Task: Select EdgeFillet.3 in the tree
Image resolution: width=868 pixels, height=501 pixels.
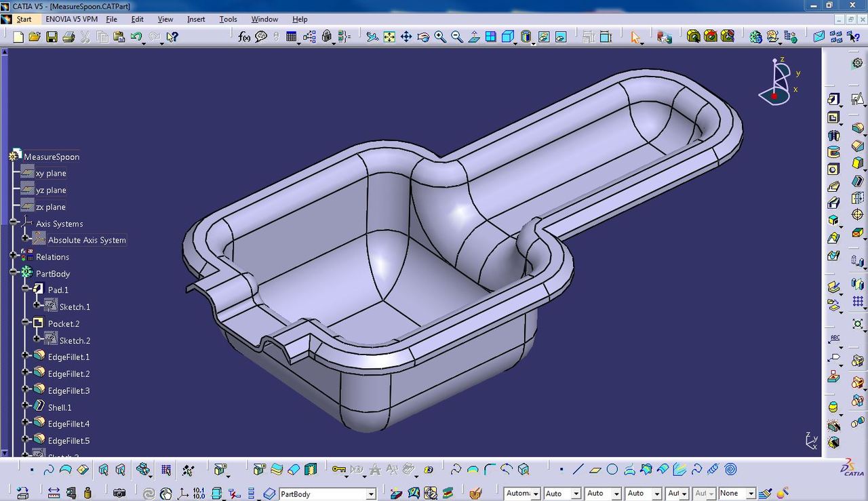Action: pyautogui.click(x=68, y=390)
